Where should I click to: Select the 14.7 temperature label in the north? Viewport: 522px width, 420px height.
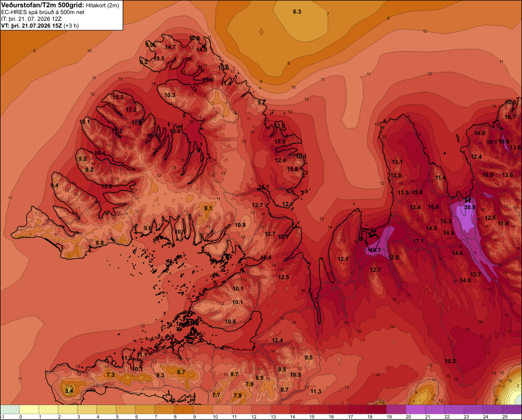coord(170,47)
